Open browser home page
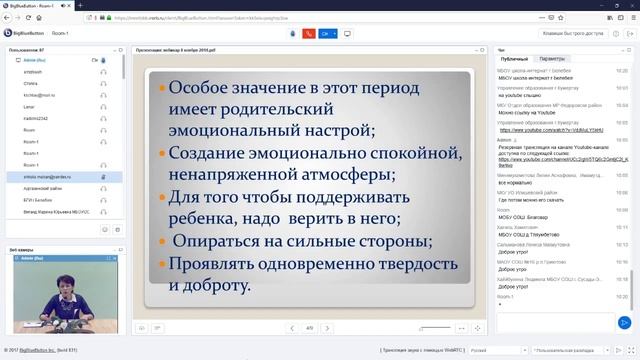Image resolution: width=640 pixels, height=360 pixels. click(x=39, y=18)
